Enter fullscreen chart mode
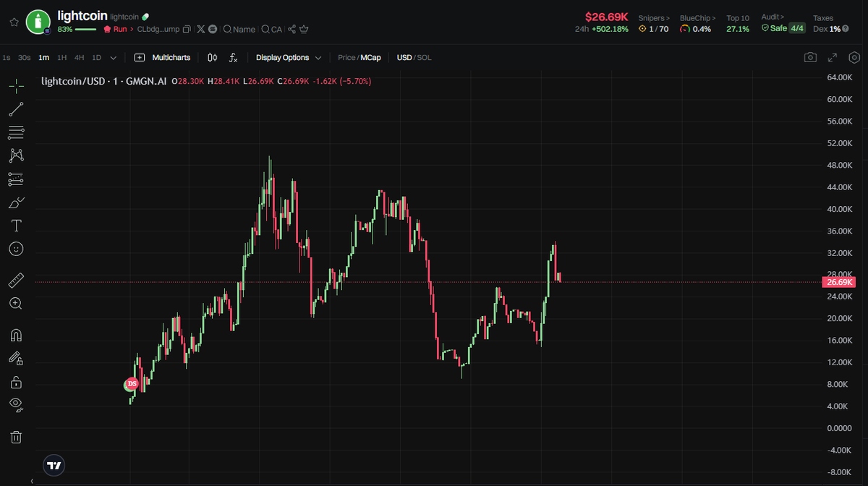The width and height of the screenshot is (868, 486). (833, 57)
